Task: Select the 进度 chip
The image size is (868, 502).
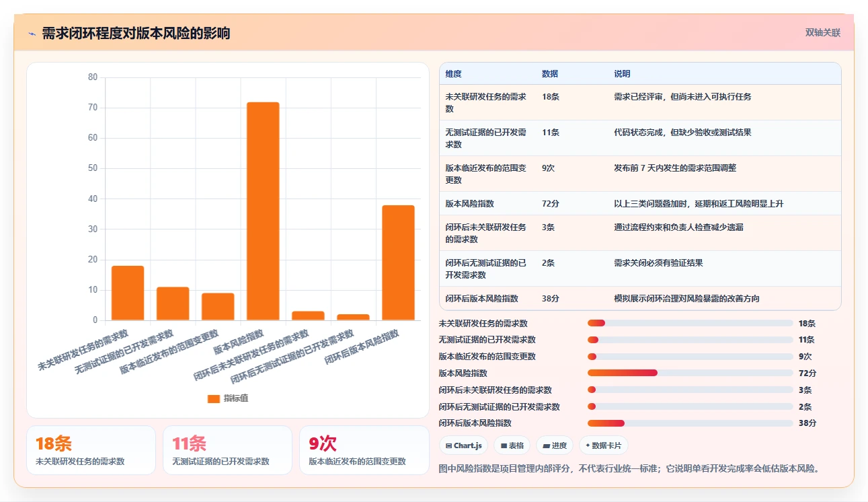Action: (x=555, y=445)
